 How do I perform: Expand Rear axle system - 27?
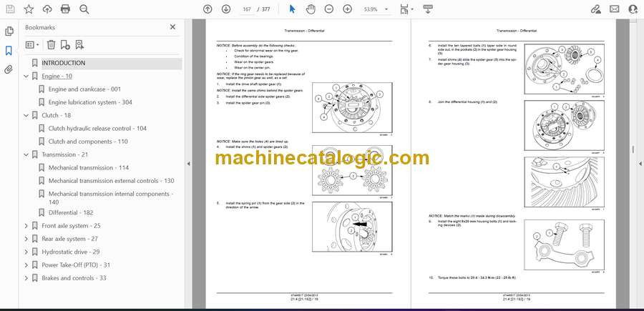[x=26, y=239]
